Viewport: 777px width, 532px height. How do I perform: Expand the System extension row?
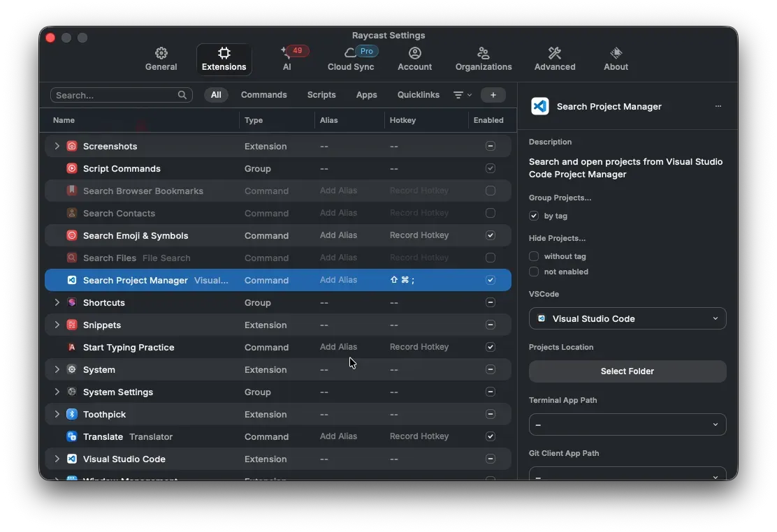click(57, 369)
